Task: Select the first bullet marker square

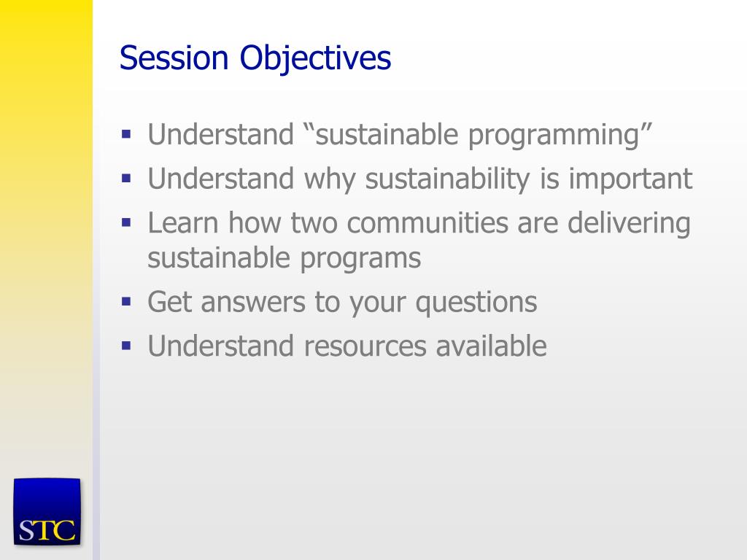Action: 126,134
